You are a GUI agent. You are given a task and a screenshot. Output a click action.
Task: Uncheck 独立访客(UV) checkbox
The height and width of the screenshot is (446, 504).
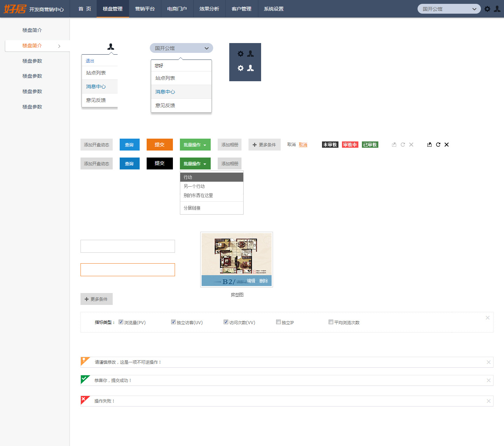pyautogui.click(x=173, y=322)
